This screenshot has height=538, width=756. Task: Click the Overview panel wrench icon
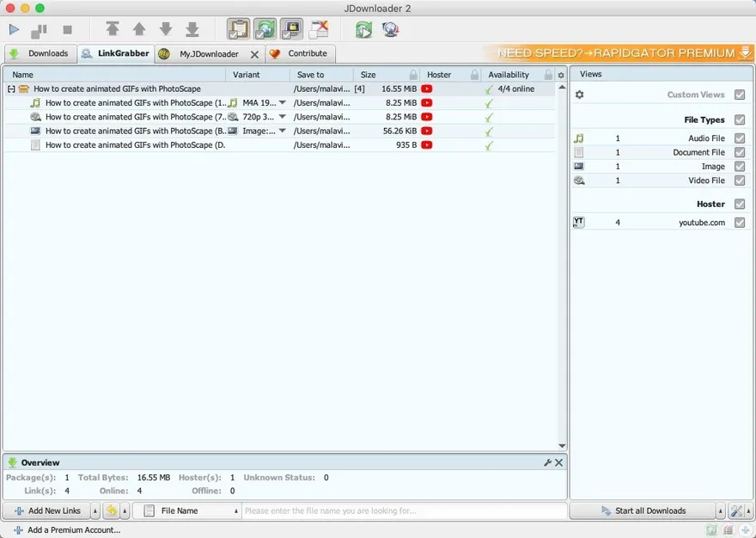547,462
